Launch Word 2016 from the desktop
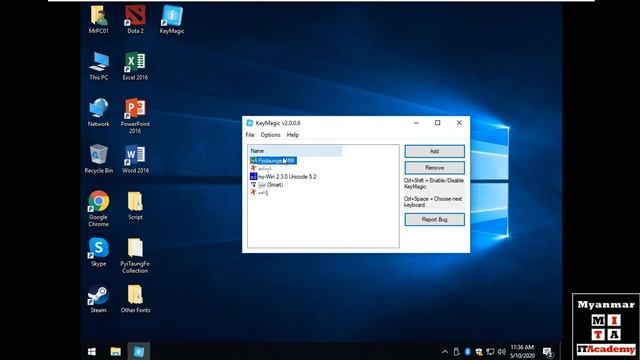Screen dimensions: 640x360 click(x=135, y=159)
